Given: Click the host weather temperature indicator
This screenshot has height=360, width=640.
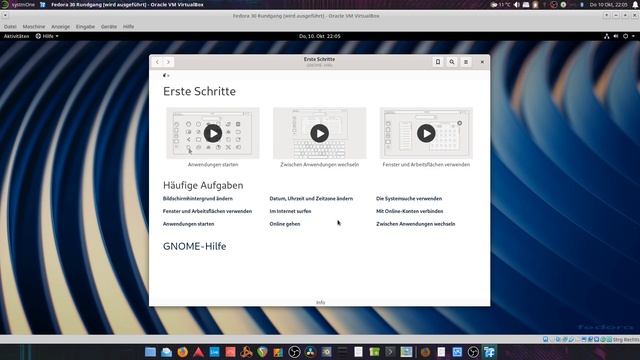Looking at the screenshot, I should (x=500, y=4).
